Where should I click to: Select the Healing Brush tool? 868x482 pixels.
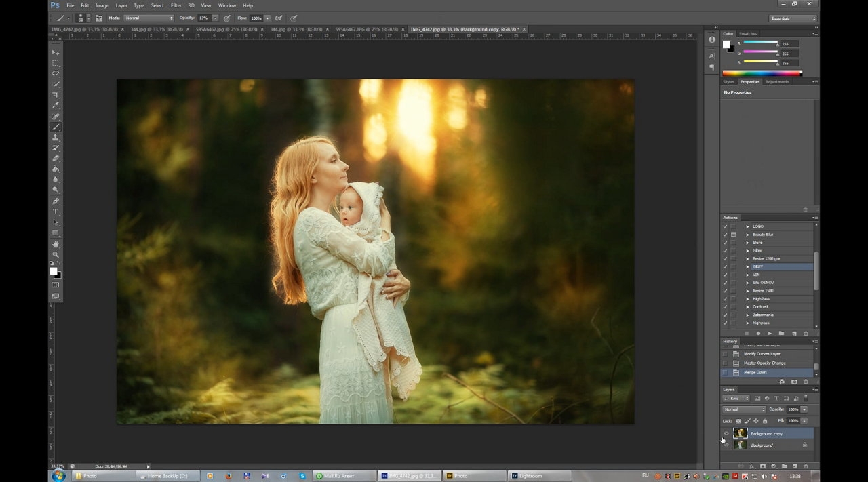pos(56,117)
